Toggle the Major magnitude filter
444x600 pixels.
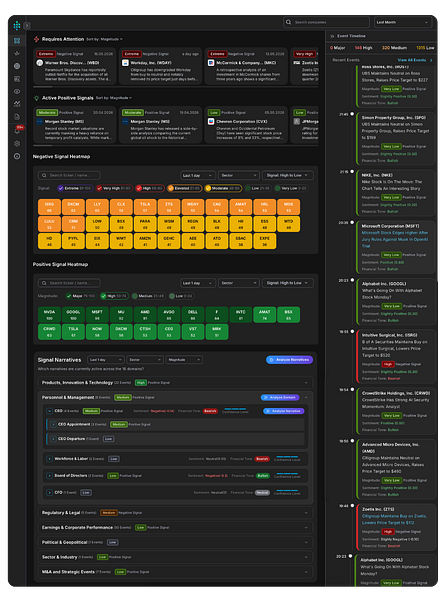82,296
